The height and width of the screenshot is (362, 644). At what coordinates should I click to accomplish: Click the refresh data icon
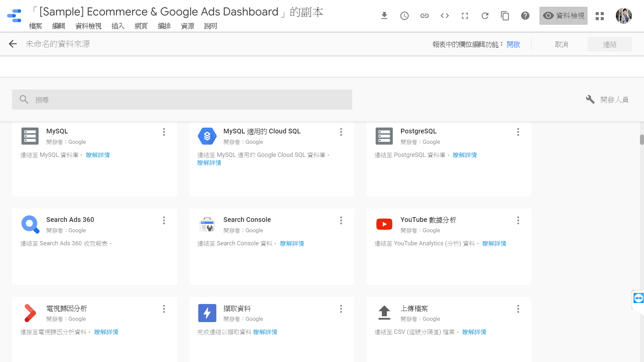(x=485, y=16)
